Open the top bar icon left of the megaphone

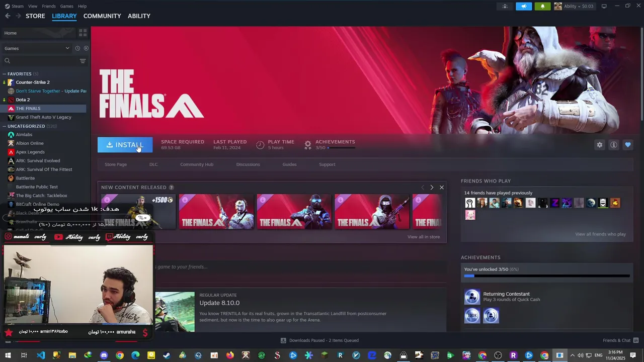505,6
